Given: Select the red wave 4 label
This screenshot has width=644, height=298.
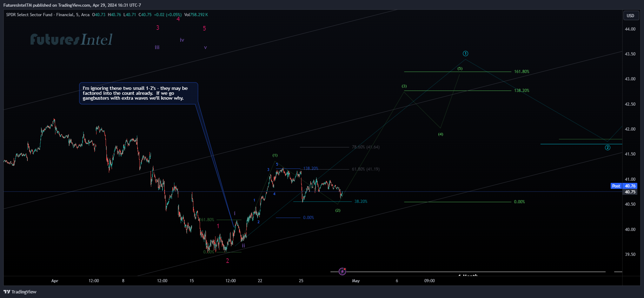Looking at the screenshot, I should coord(178,19).
